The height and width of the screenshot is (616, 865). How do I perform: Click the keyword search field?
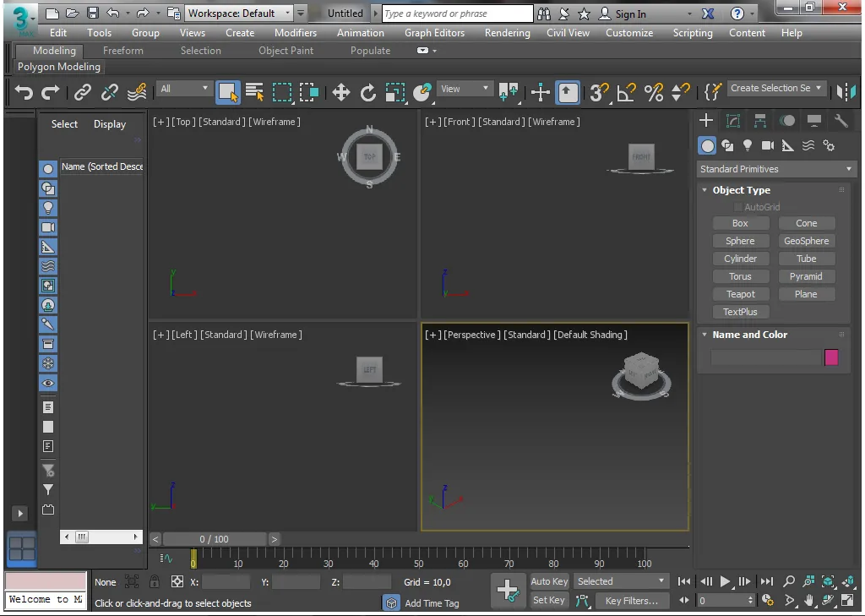tap(457, 14)
